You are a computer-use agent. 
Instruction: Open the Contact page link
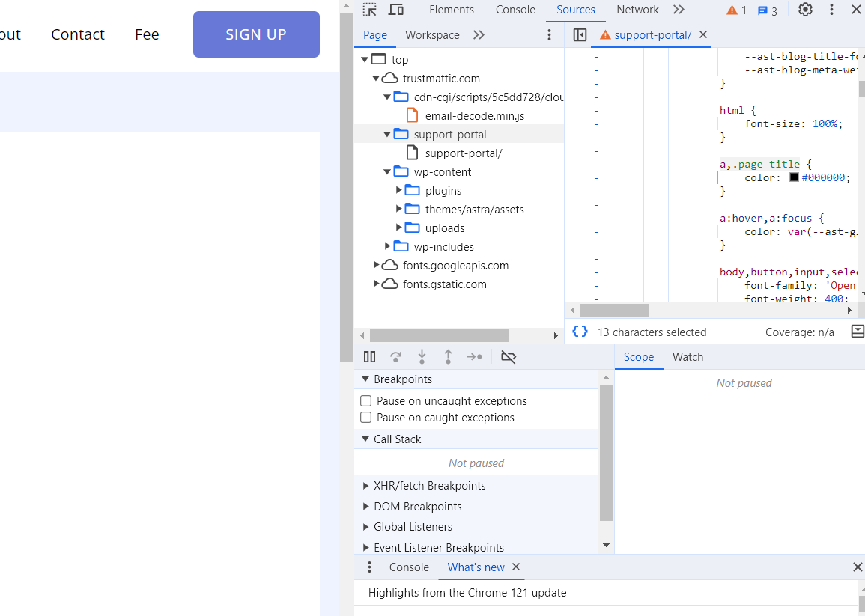coord(78,34)
